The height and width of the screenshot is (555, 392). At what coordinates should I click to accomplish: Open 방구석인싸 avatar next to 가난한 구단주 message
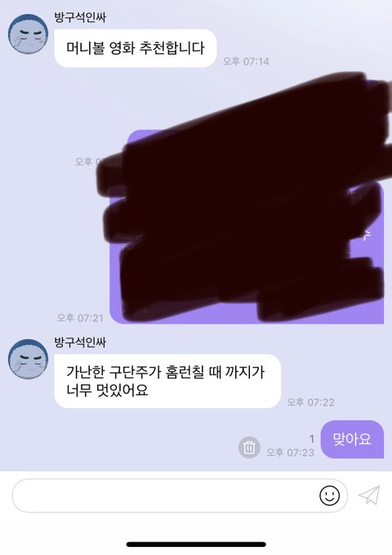[x=28, y=360]
